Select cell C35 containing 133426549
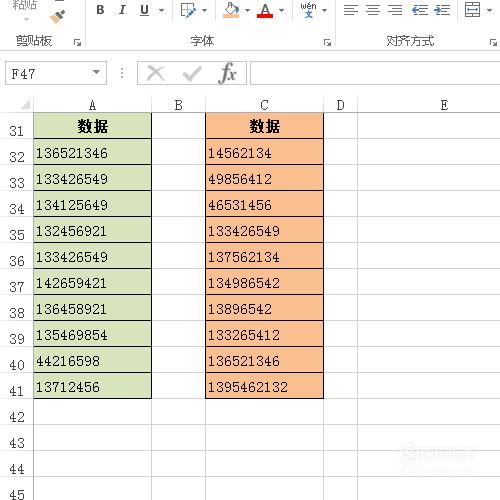Image resolution: width=500 pixels, height=500 pixels. (264, 230)
